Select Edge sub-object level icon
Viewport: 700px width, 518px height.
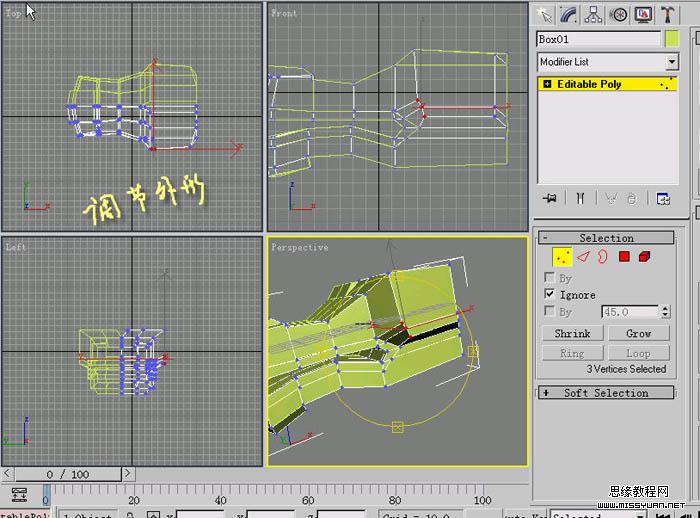[x=583, y=257]
